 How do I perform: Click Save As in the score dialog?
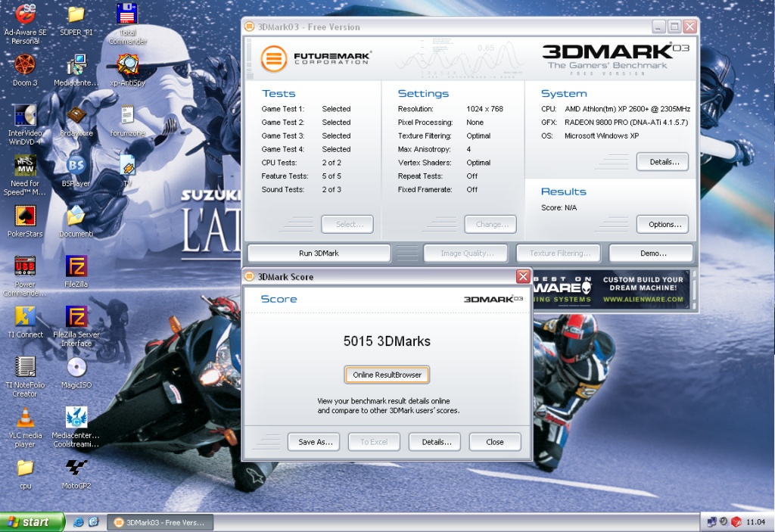coord(314,442)
